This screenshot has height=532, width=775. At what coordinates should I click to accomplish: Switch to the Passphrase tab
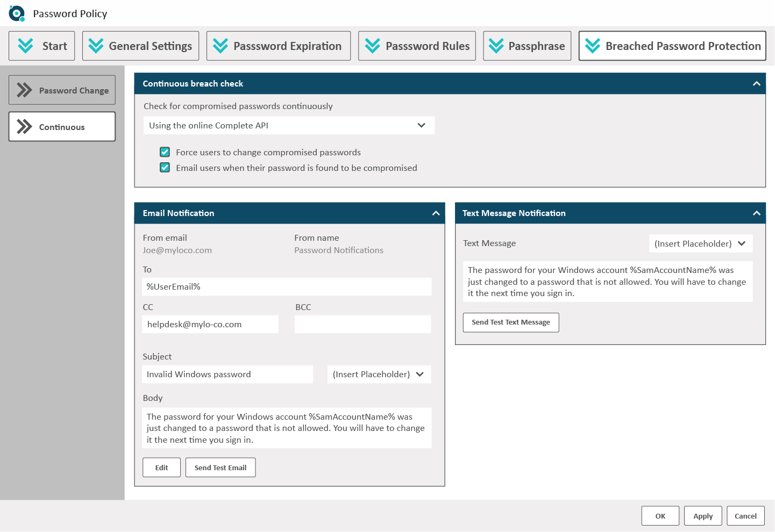(527, 46)
